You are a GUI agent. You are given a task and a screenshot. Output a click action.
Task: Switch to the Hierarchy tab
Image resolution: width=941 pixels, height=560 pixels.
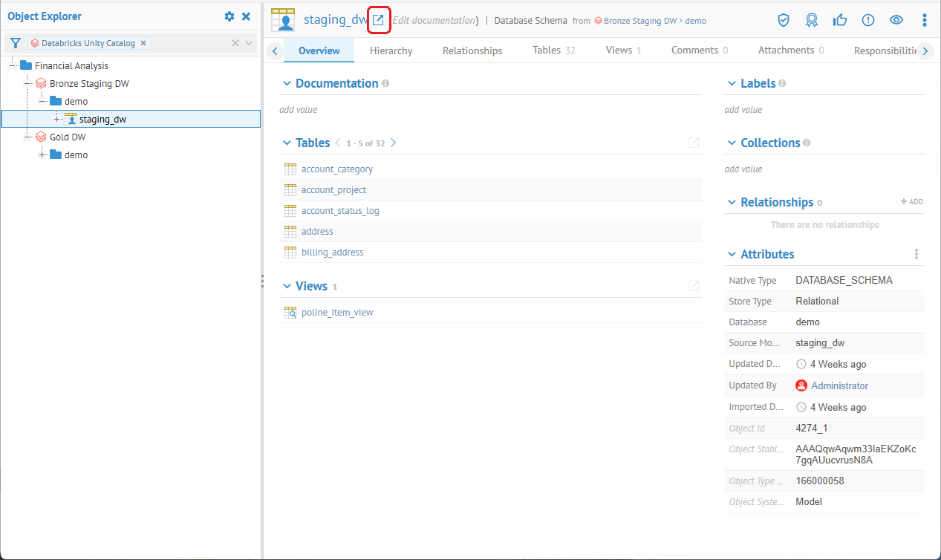pos(391,51)
